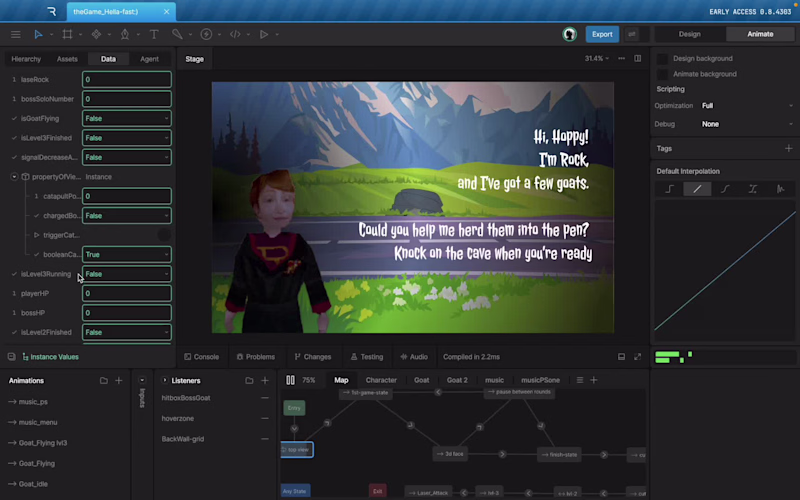Screen dimensions: 800x500
Task: Choose the Components diamond tool
Action: point(96,34)
